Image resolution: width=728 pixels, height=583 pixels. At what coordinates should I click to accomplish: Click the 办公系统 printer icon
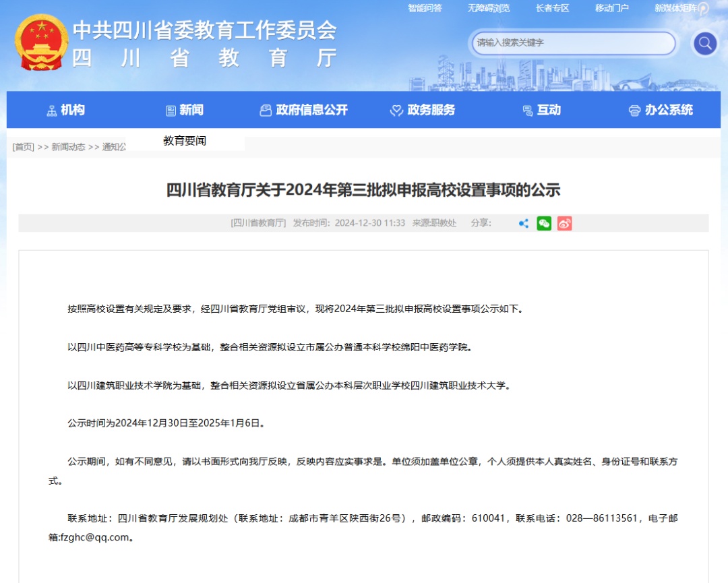[x=634, y=111]
